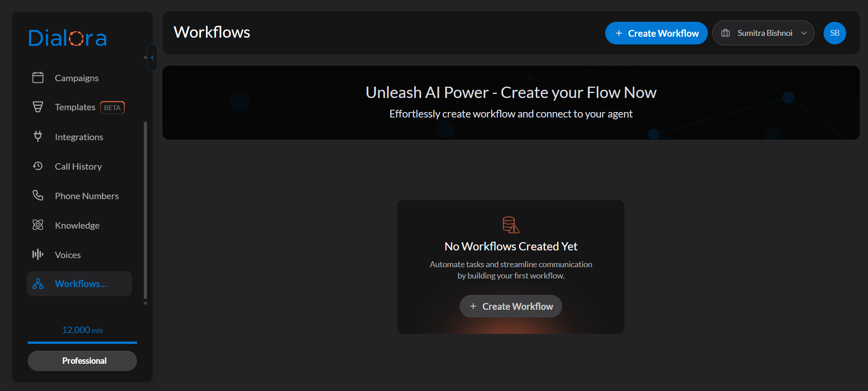
Task: Click the Phone Numbers handset icon
Action: pyautogui.click(x=38, y=195)
